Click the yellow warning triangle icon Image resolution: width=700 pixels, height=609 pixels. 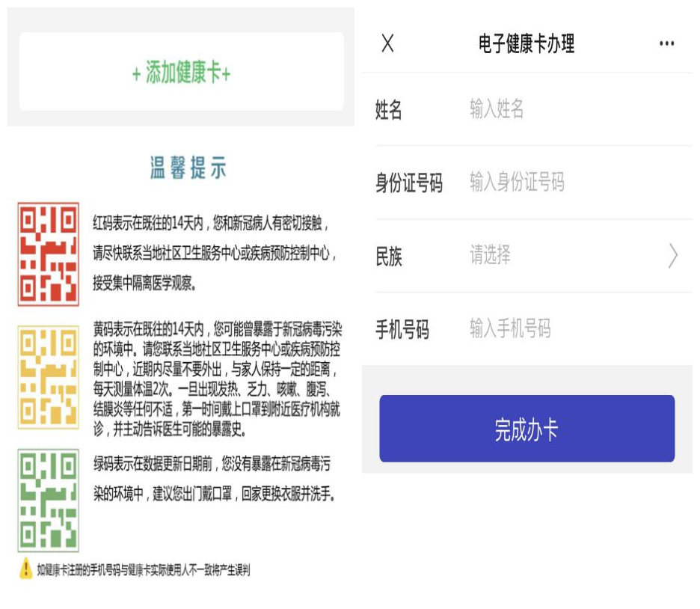tap(26, 569)
